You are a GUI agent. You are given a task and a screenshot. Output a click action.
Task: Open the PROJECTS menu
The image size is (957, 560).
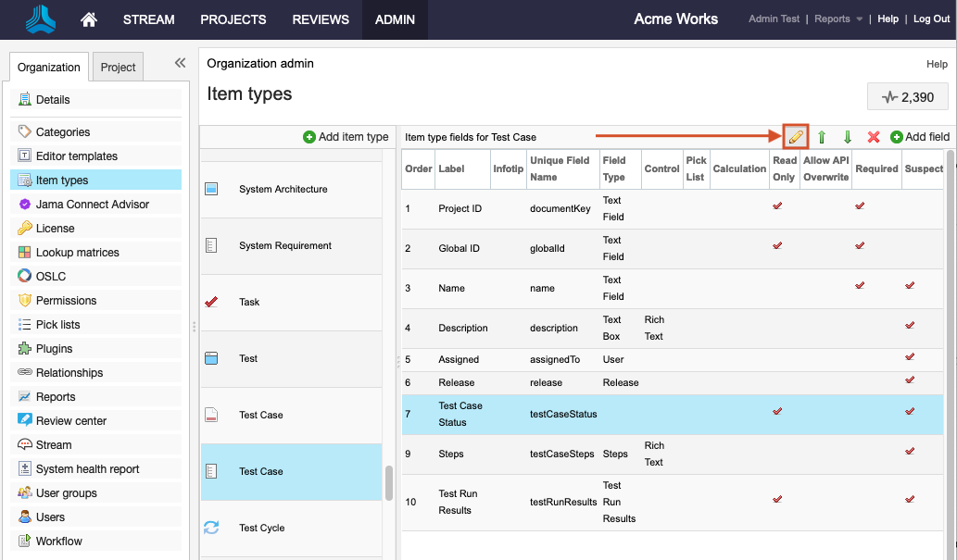[233, 19]
